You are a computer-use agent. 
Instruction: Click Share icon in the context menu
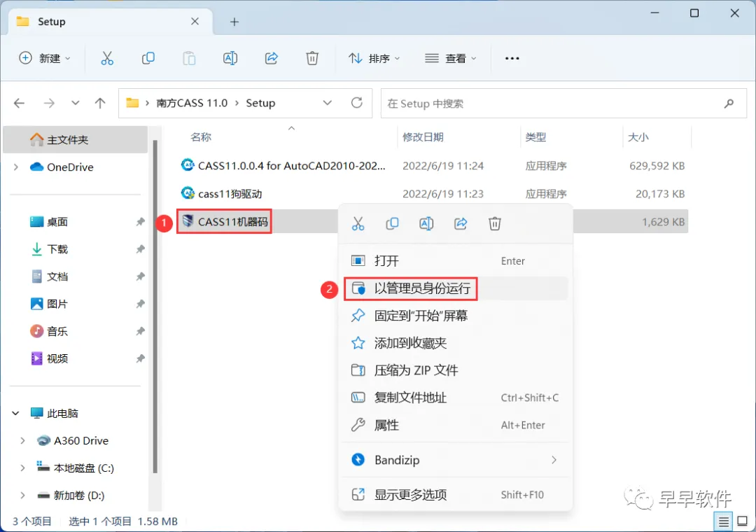[461, 223]
